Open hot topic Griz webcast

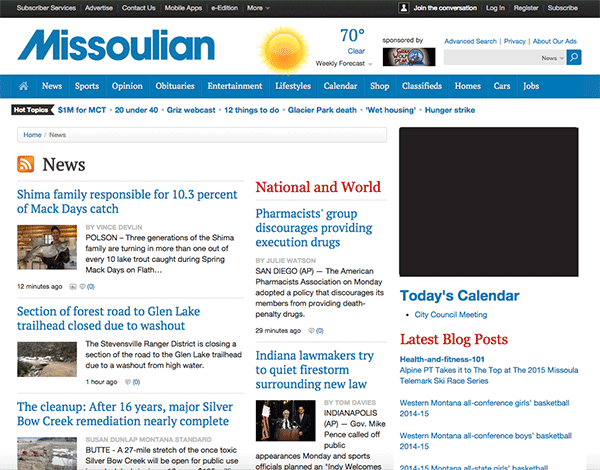point(191,110)
